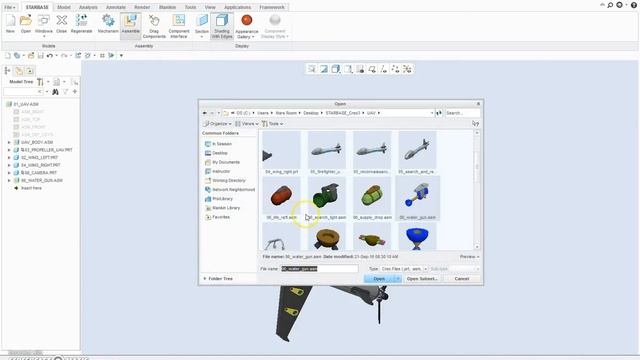Switch to the Tools ribbon tab
Viewport: 640px width, 360px height.
(190, 7)
